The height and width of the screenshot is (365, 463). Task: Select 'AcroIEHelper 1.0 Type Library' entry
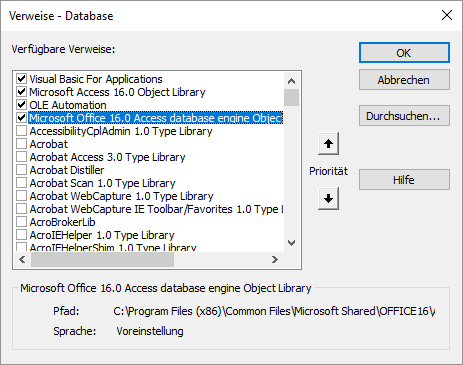(x=102, y=235)
